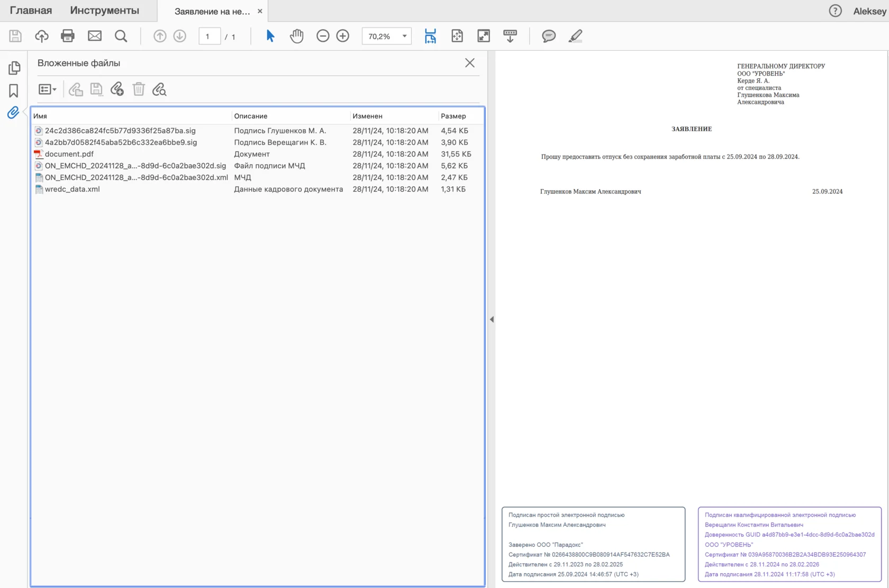Open the highlighter pen tool
The width and height of the screenshot is (889, 588).
click(575, 36)
